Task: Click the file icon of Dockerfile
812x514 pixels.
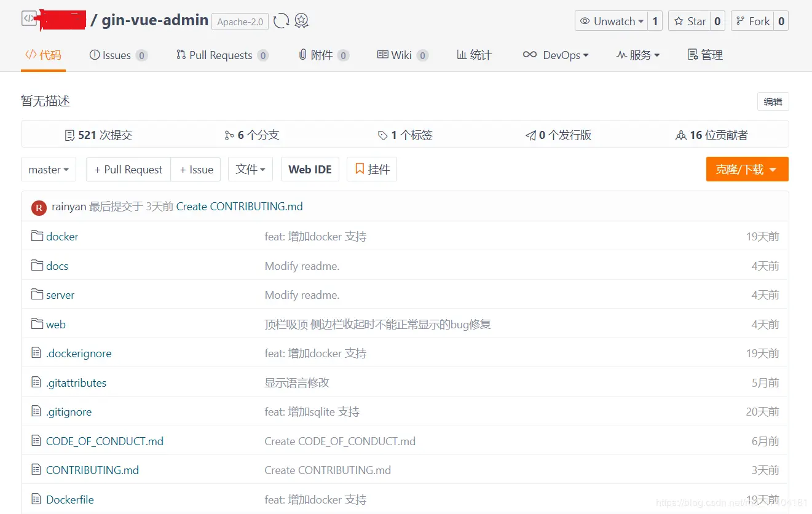Action: pos(36,499)
